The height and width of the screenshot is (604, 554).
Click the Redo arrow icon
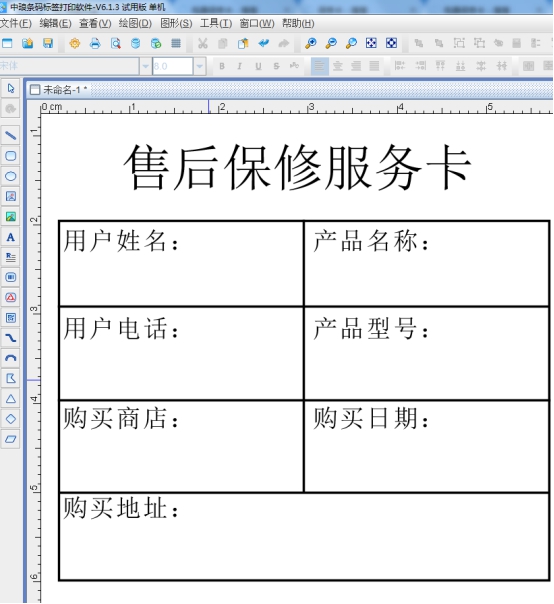[x=284, y=43]
